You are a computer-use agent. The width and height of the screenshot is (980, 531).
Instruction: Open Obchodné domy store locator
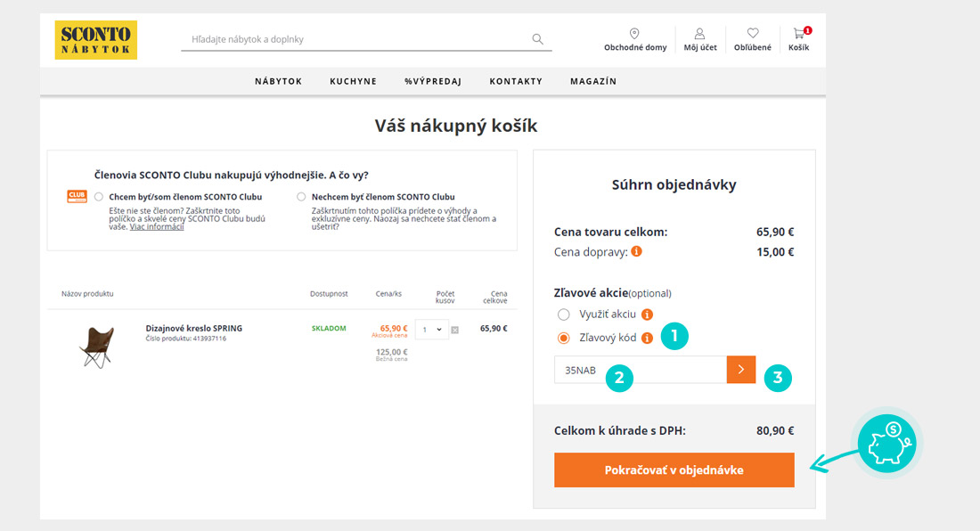point(635,39)
